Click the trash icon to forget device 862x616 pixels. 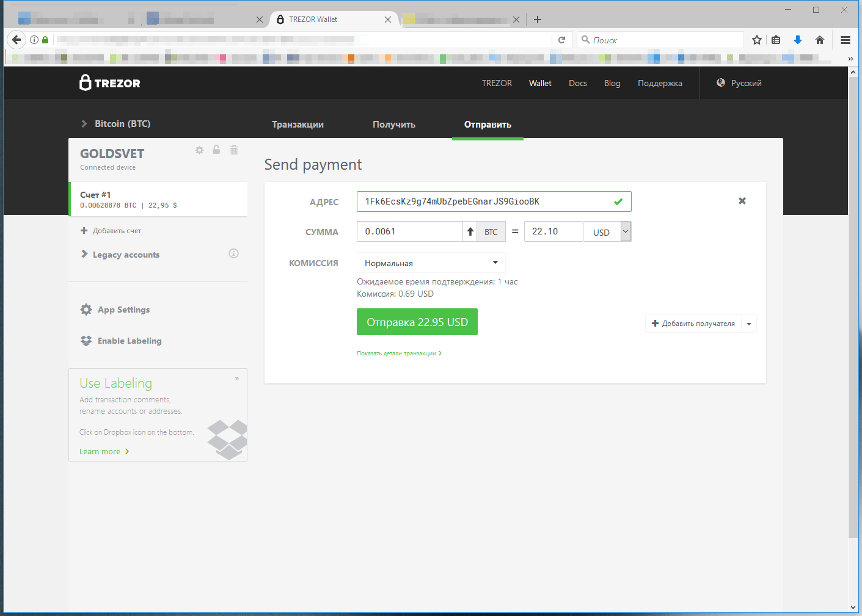(234, 150)
